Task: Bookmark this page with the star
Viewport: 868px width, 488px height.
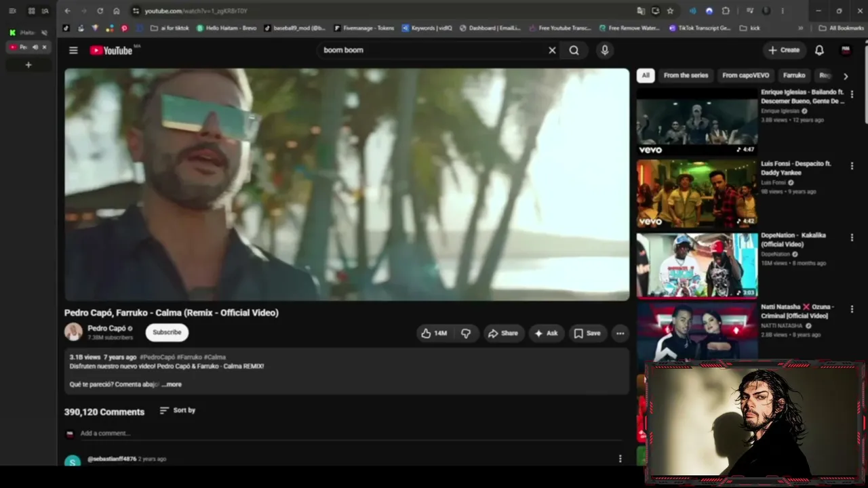Action: [670, 11]
